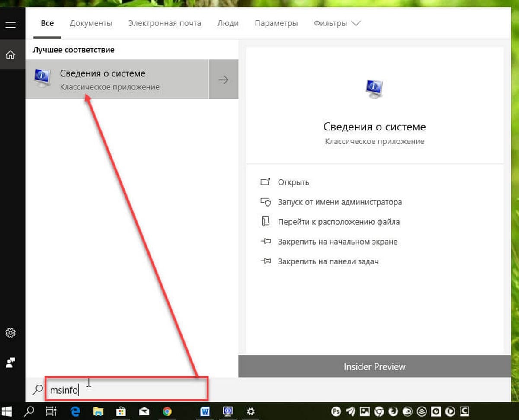Open the System Information taskbar icon

[x=227, y=411]
